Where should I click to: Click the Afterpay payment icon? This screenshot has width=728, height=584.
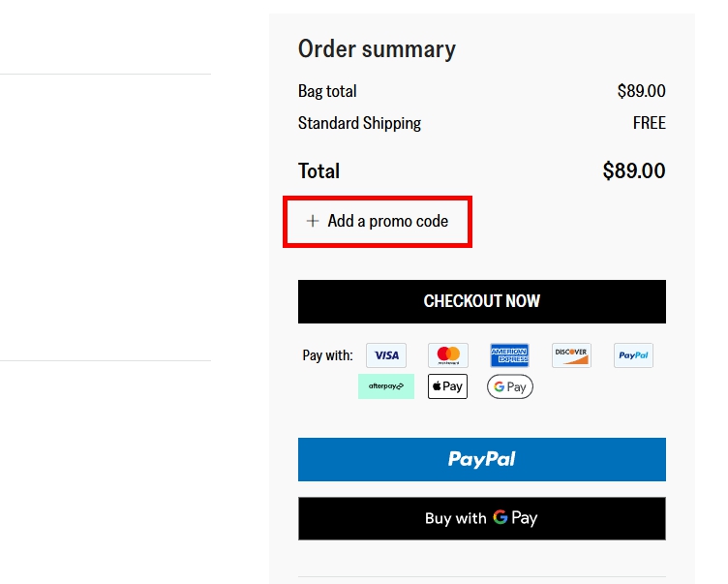click(386, 386)
